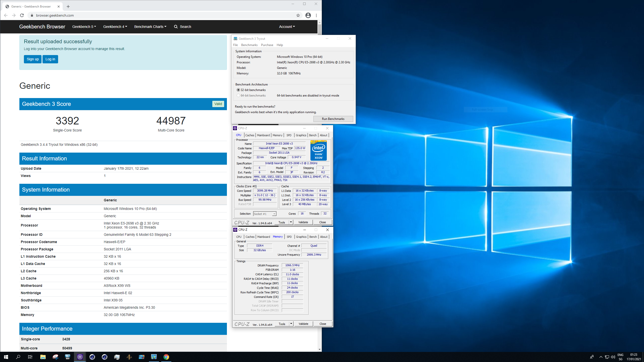Open Tools arrow in the CPU-Z CPU-tab window
This screenshot has width=644, height=362.
291,222
